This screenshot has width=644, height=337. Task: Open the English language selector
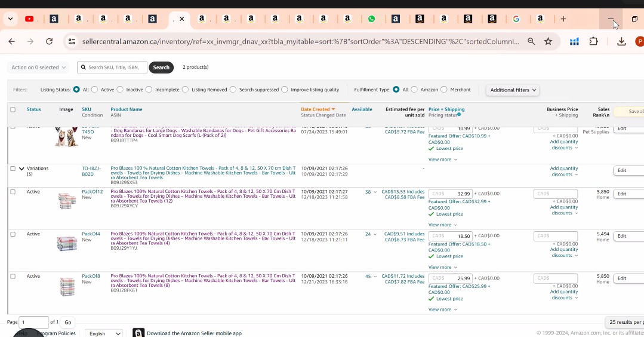point(104,333)
